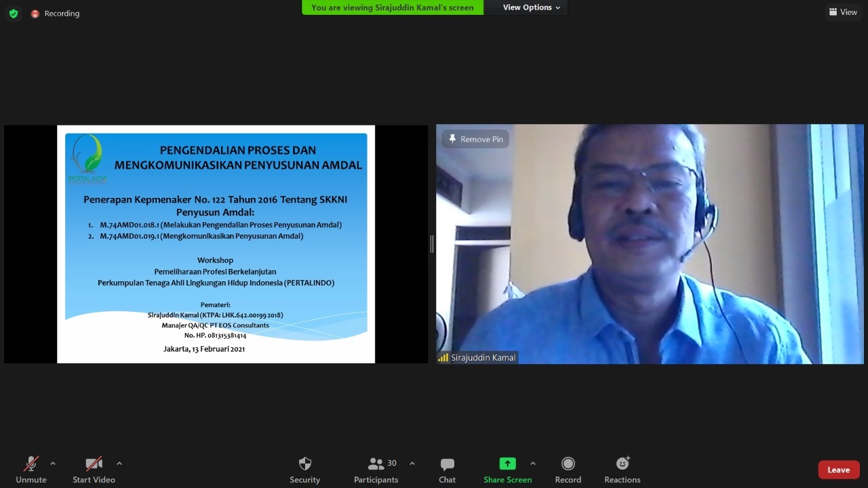The image size is (868, 488).
Task: Open the Participants panel
Action: tap(376, 464)
